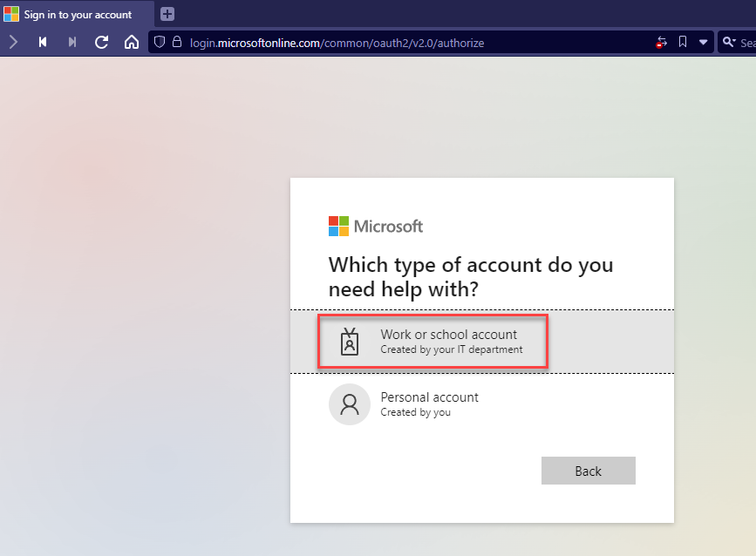Screen dimensions: 756x556
Task: Choose Personal account option
Action: (x=482, y=404)
